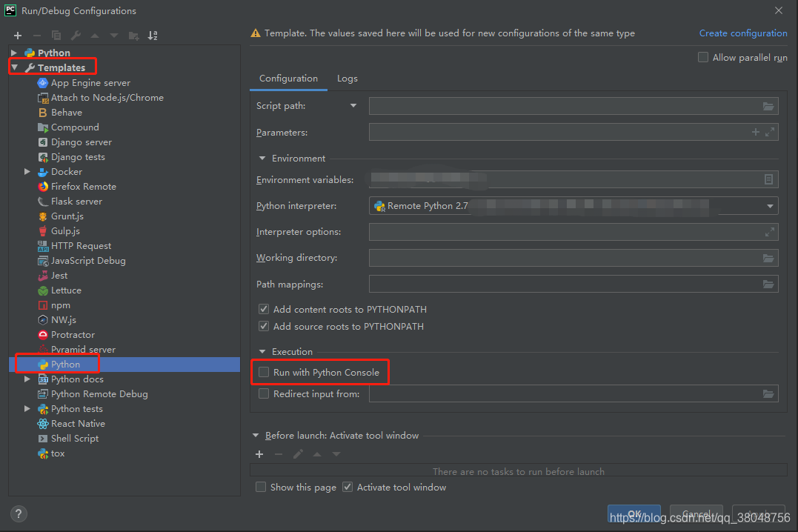Uncheck Add source roots to PYTHONPATH
The height and width of the screenshot is (532, 798).
(264, 326)
